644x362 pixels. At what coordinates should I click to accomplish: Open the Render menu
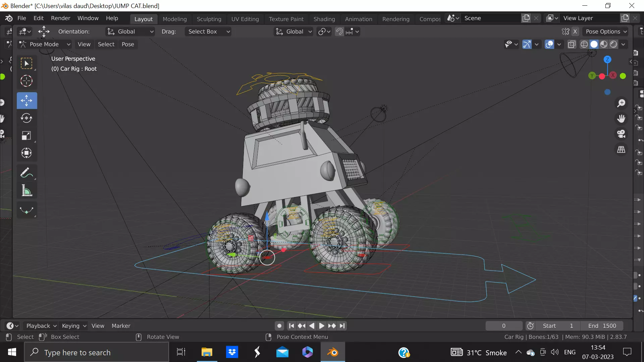pyautogui.click(x=60, y=18)
